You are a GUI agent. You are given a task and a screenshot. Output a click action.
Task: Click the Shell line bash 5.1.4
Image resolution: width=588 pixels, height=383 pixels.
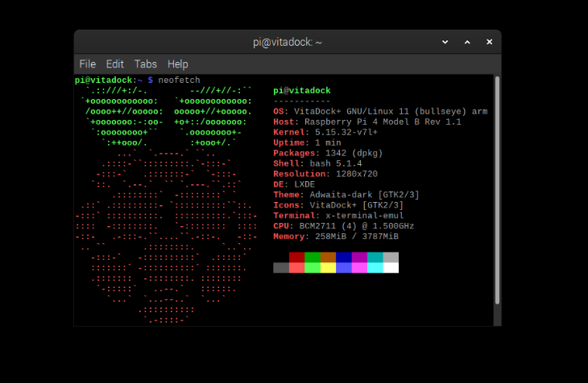pyautogui.click(x=317, y=163)
